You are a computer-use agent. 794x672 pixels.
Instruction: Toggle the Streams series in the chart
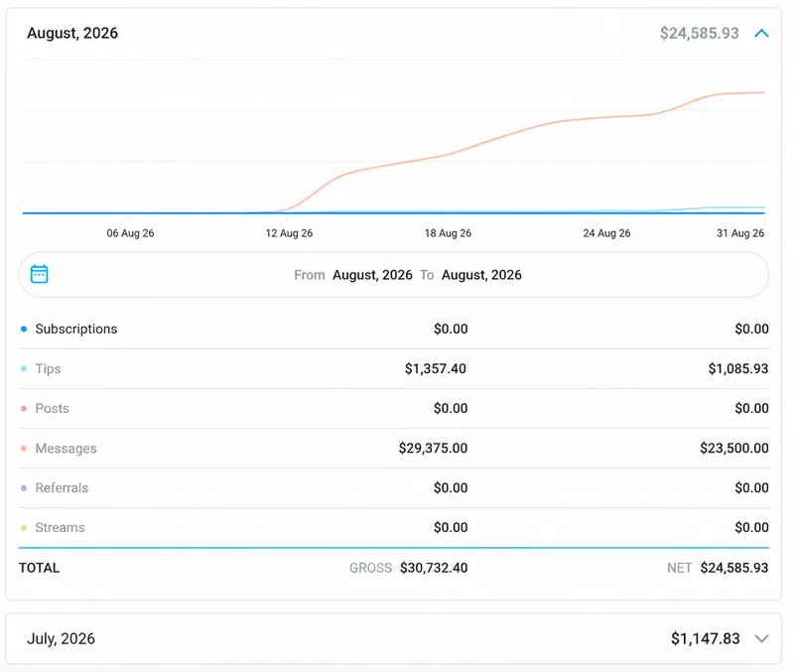tap(60, 527)
